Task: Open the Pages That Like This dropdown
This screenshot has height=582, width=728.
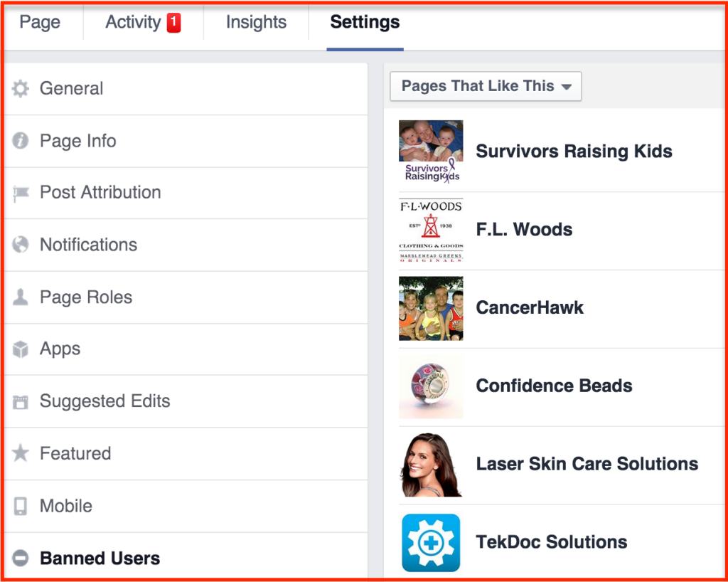Action: click(486, 86)
